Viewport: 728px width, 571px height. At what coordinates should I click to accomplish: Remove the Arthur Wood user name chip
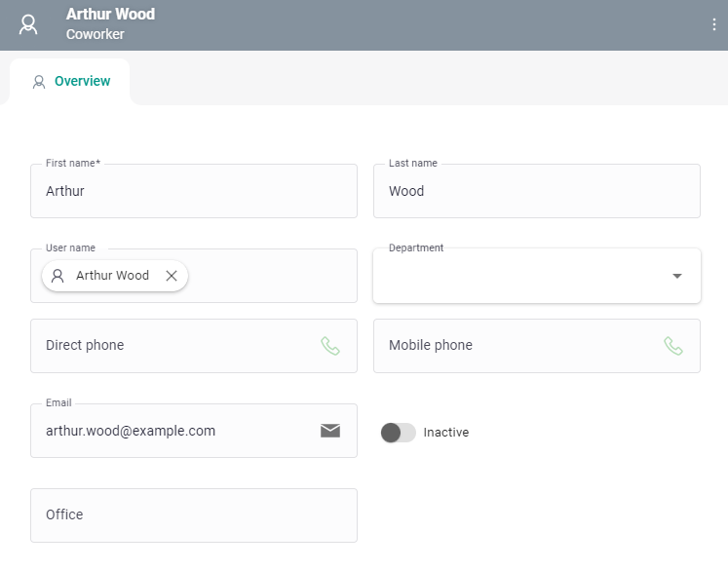click(x=172, y=276)
